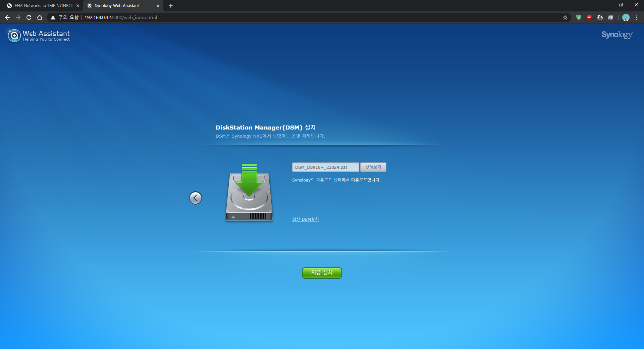
Task: Reload the current page
Action: point(29,17)
